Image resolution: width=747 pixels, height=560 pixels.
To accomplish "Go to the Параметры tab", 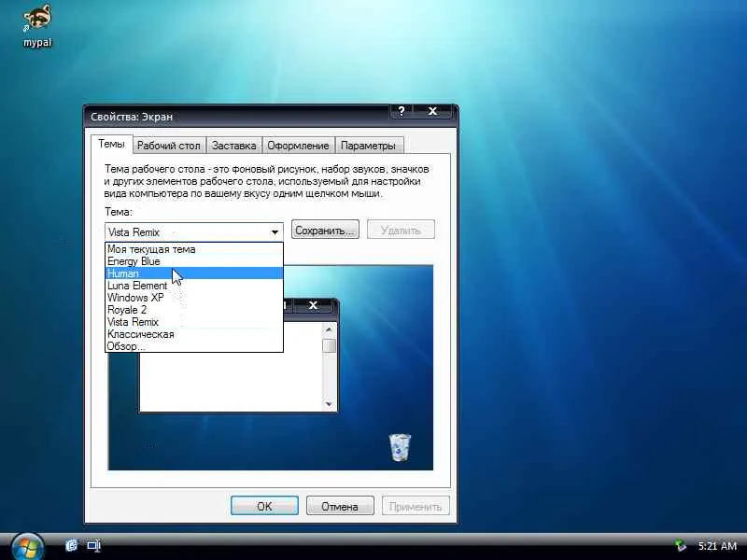I will pyautogui.click(x=368, y=146).
